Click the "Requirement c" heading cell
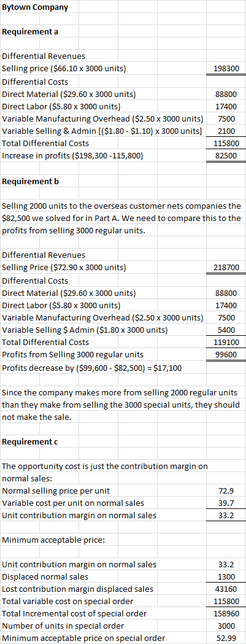 (30, 442)
